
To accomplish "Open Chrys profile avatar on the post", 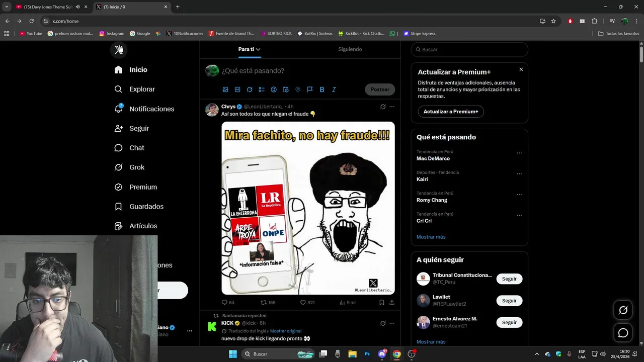I will coord(212,110).
